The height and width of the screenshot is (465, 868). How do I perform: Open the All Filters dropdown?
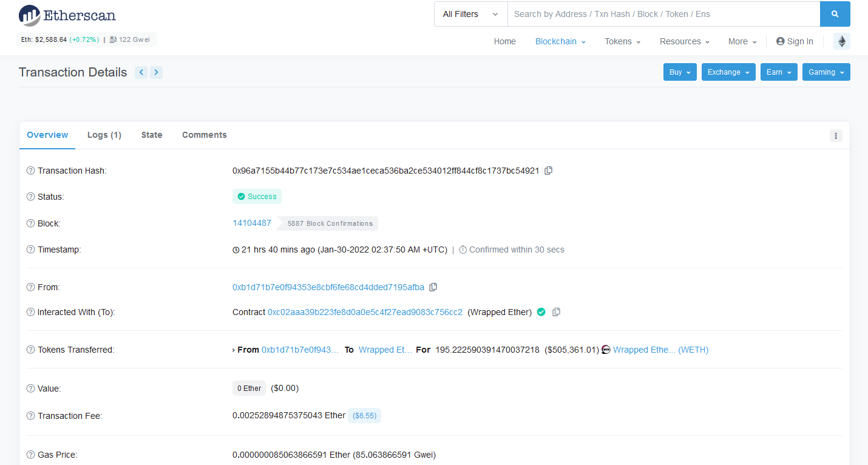pos(470,14)
